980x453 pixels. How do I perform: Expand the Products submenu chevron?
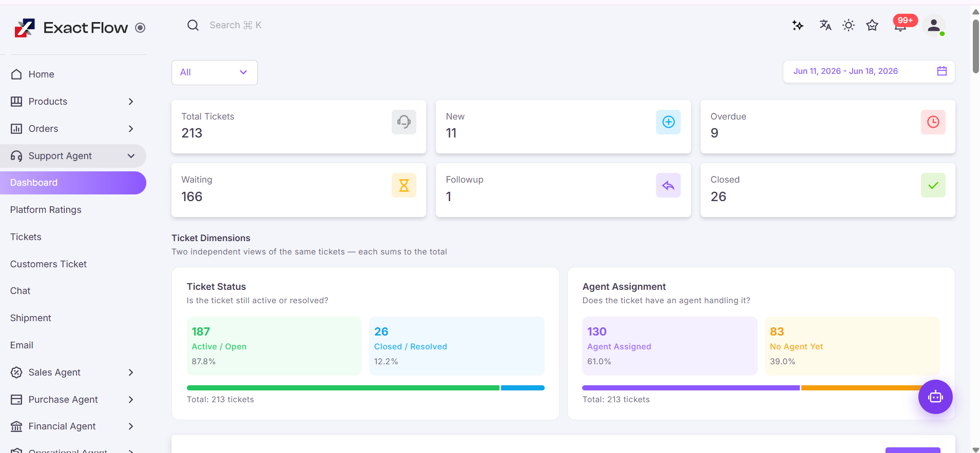point(131,102)
